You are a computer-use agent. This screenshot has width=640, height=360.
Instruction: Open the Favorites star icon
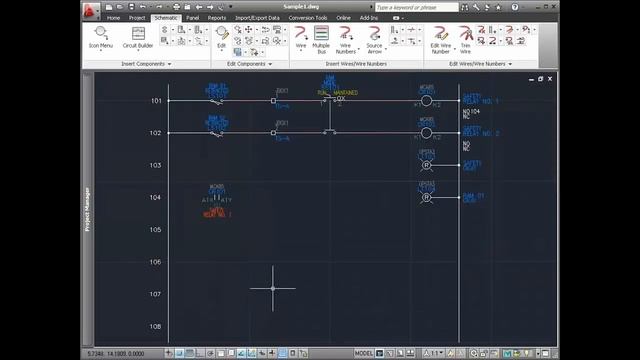click(x=498, y=7)
